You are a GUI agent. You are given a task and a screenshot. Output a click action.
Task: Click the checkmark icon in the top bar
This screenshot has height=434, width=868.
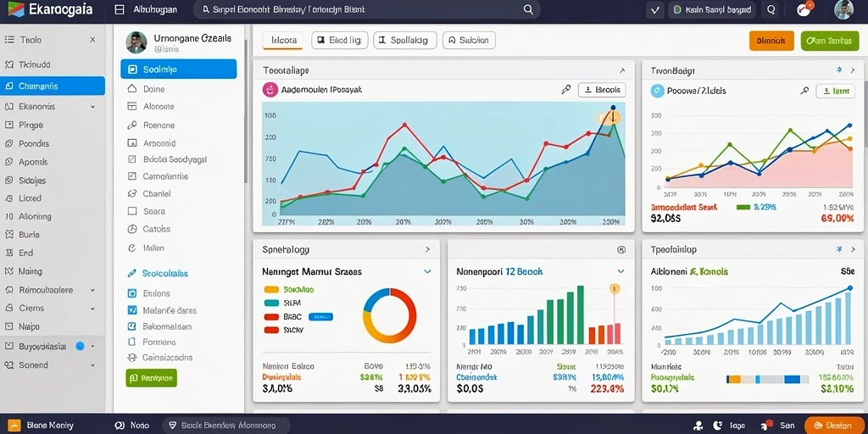click(655, 9)
